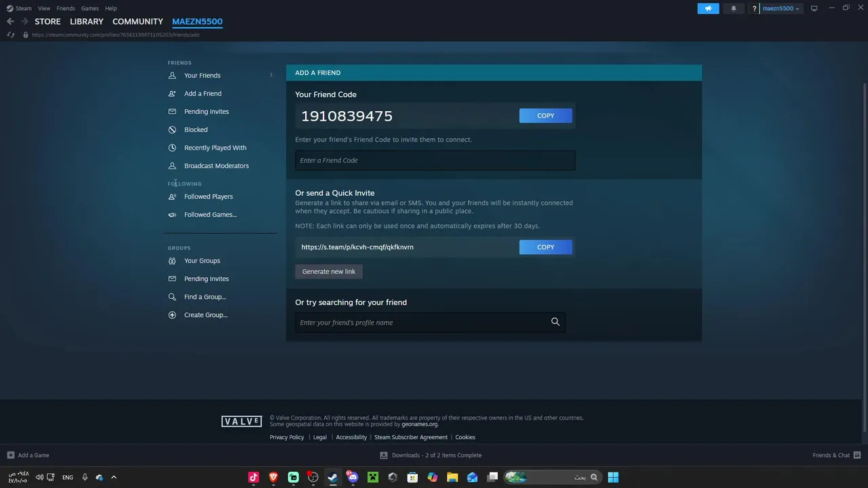Open the Steam announcements megaphone button

[708, 8]
